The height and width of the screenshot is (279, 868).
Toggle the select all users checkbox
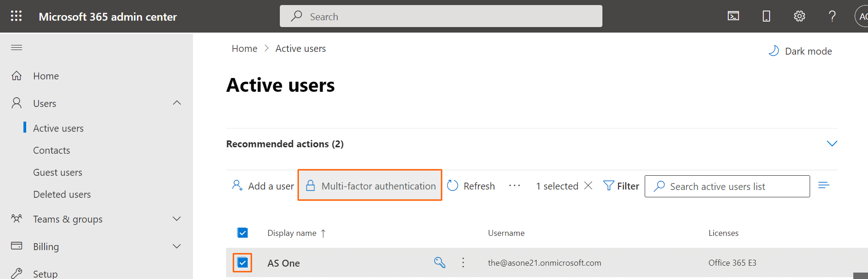[x=243, y=233]
